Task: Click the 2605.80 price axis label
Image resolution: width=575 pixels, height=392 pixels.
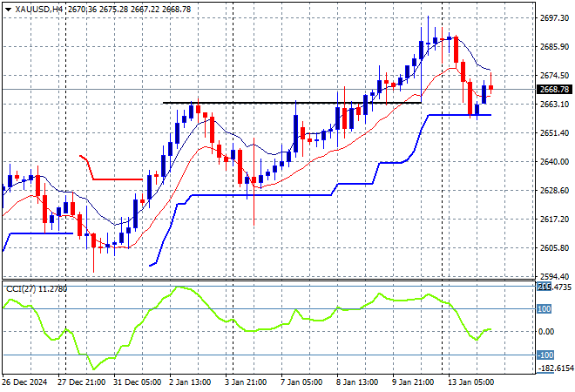Action: point(554,248)
